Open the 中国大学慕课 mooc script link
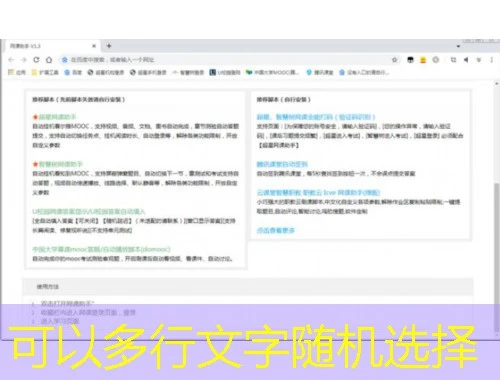 click(x=101, y=249)
